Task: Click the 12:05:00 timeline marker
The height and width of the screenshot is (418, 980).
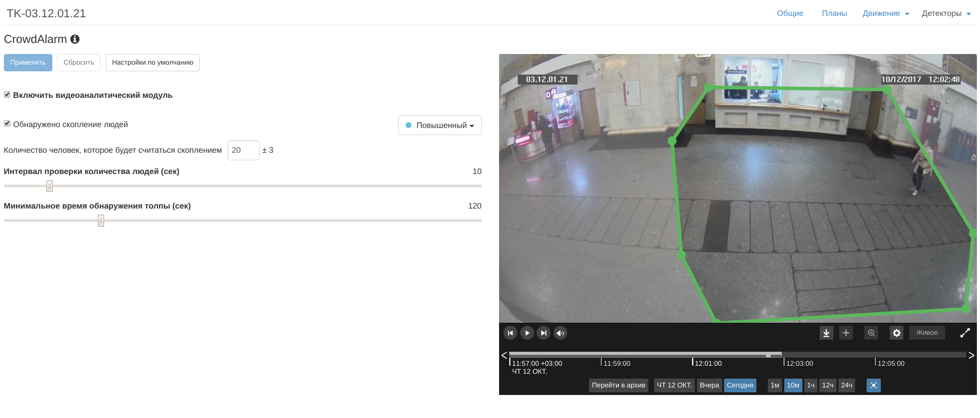Action: (891, 363)
